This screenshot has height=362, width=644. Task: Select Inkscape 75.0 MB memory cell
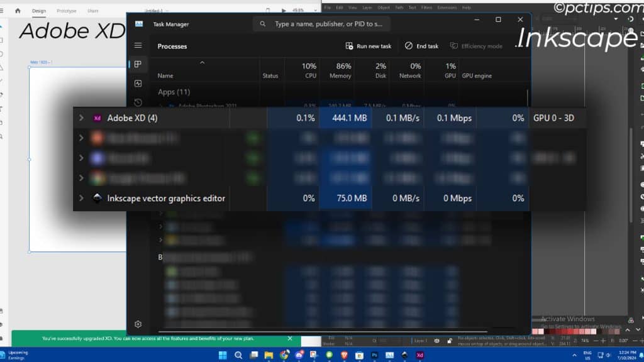point(346,198)
